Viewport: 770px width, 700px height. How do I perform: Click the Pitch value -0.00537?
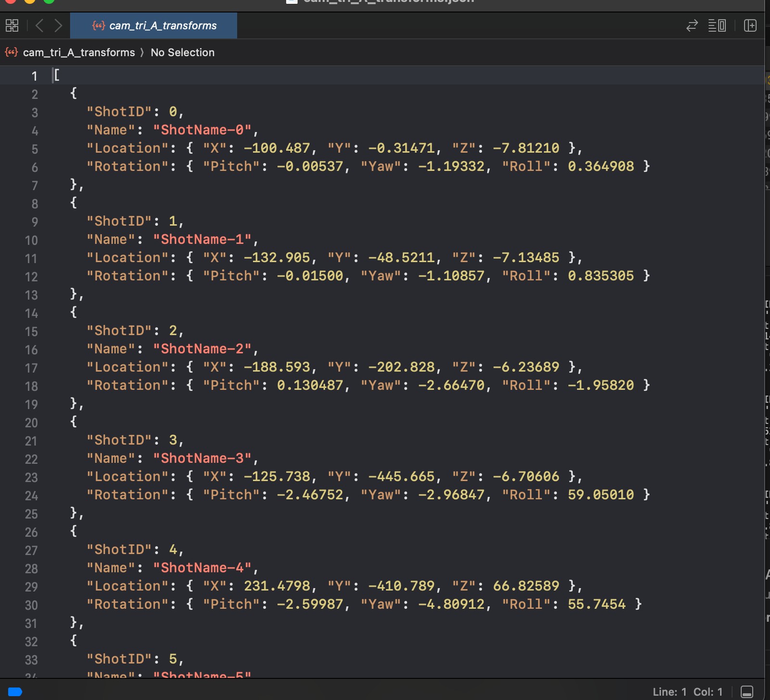pyautogui.click(x=310, y=166)
